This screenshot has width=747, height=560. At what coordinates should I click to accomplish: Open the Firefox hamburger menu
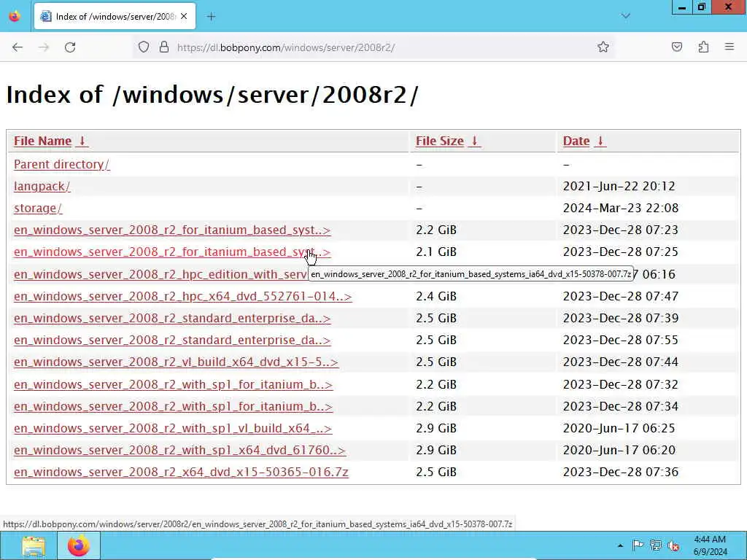coord(729,47)
